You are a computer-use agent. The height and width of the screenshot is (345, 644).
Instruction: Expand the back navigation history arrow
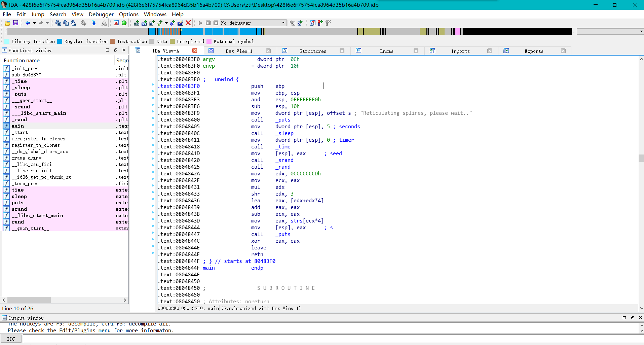pos(34,23)
